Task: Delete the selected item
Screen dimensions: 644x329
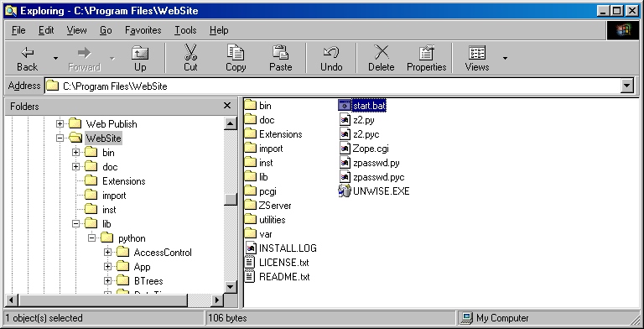Action: click(x=382, y=59)
